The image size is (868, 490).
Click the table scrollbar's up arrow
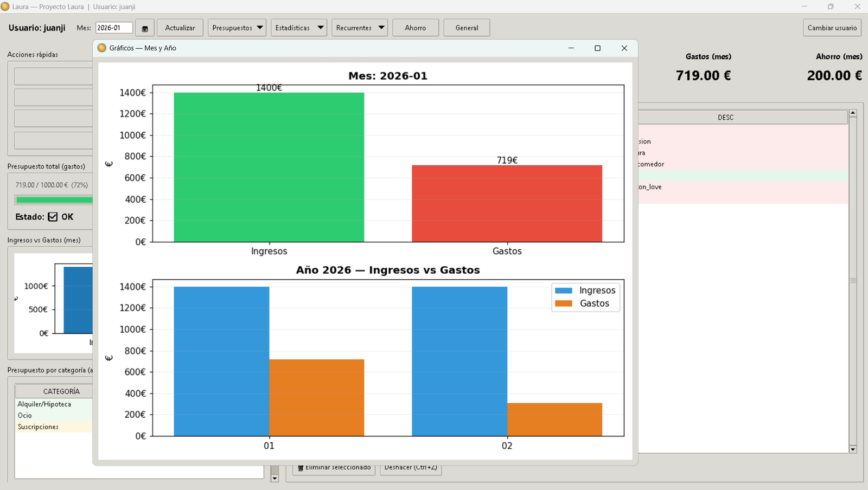(x=853, y=113)
